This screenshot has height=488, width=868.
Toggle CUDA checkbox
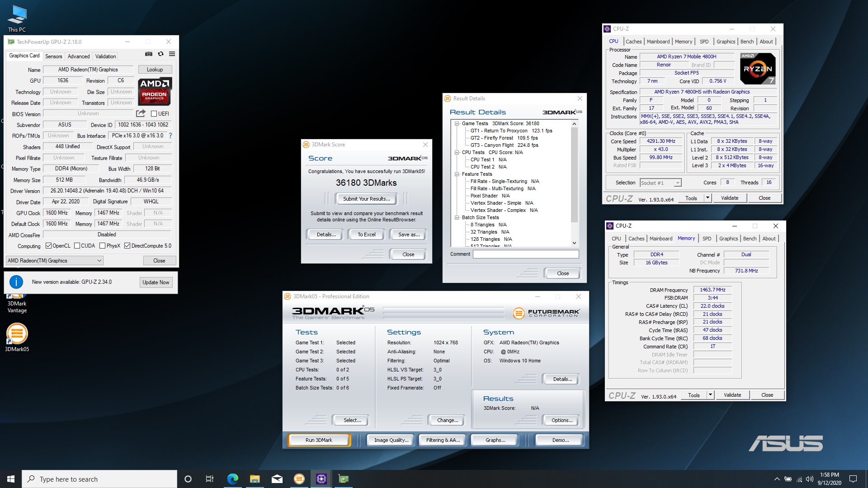coord(77,246)
